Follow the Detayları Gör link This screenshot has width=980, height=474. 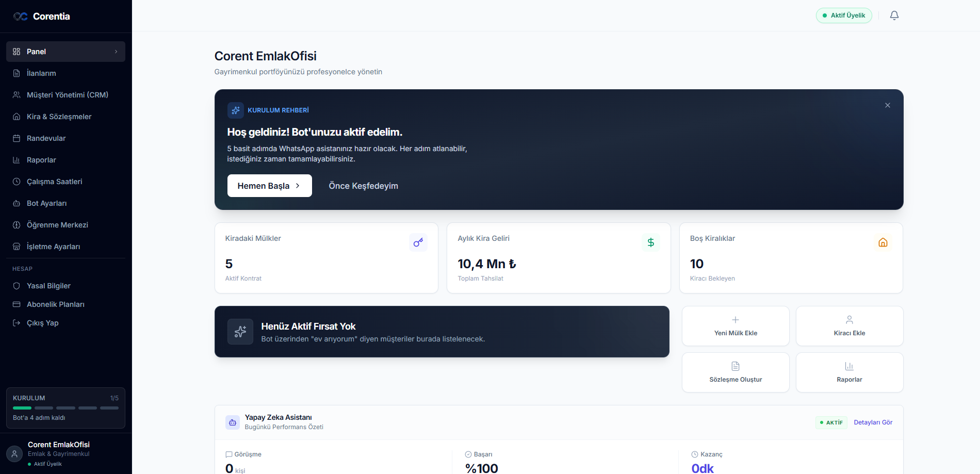[x=873, y=422]
